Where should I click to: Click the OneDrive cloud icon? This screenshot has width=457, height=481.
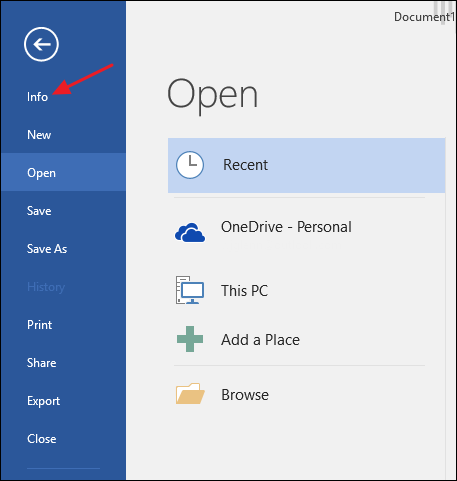190,232
